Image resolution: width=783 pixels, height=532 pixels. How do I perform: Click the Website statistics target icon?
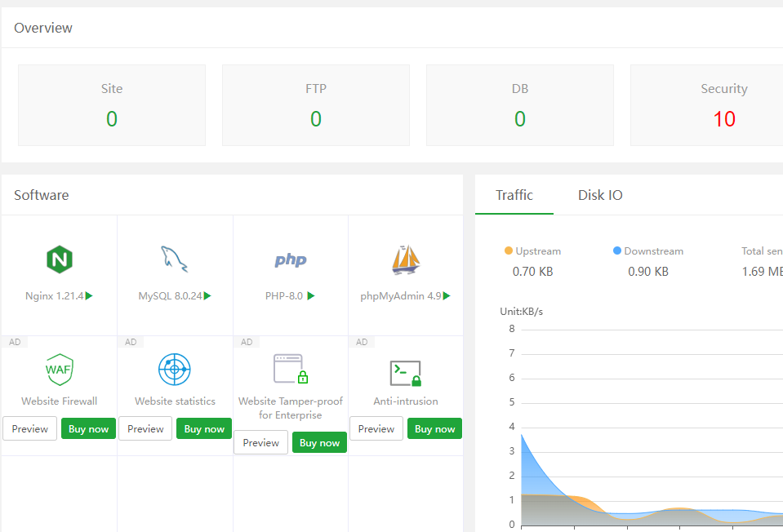click(175, 370)
